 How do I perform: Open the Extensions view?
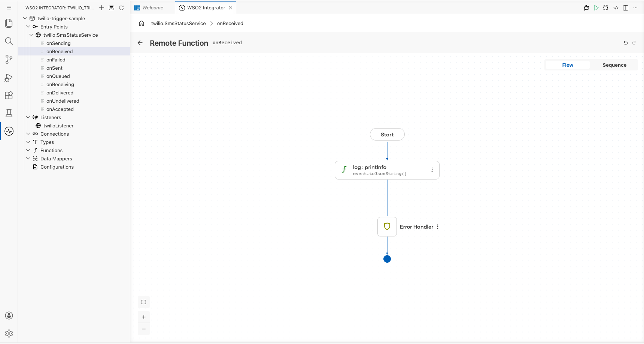[9, 95]
